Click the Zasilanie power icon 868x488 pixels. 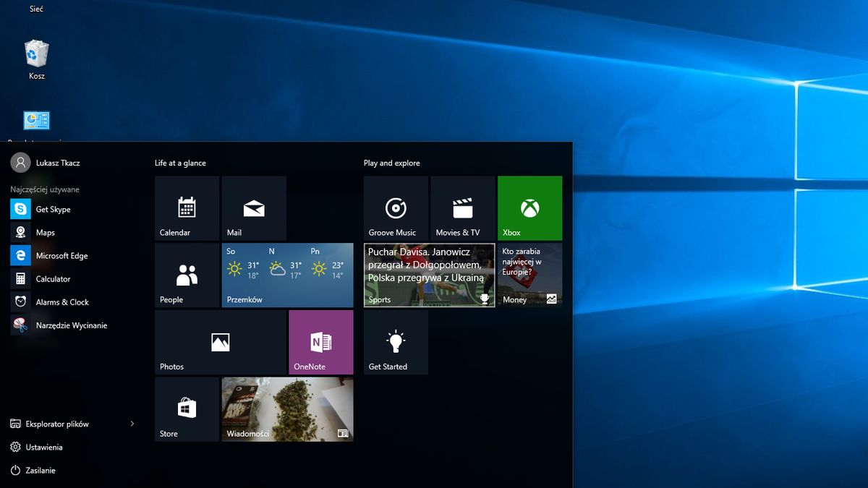[x=16, y=471]
